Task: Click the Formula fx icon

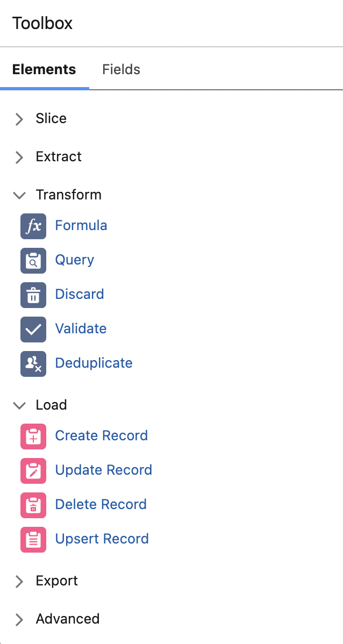Action: click(33, 226)
